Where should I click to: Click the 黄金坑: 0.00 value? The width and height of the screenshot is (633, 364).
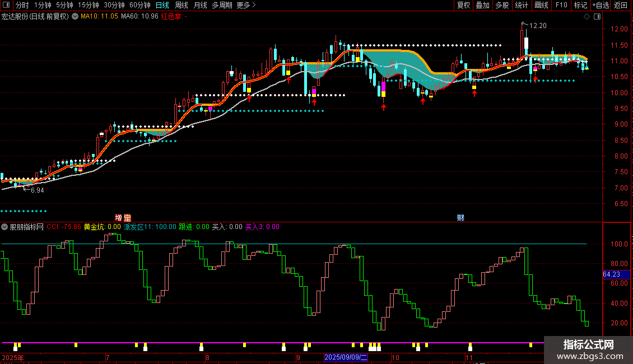[x=102, y=227]
